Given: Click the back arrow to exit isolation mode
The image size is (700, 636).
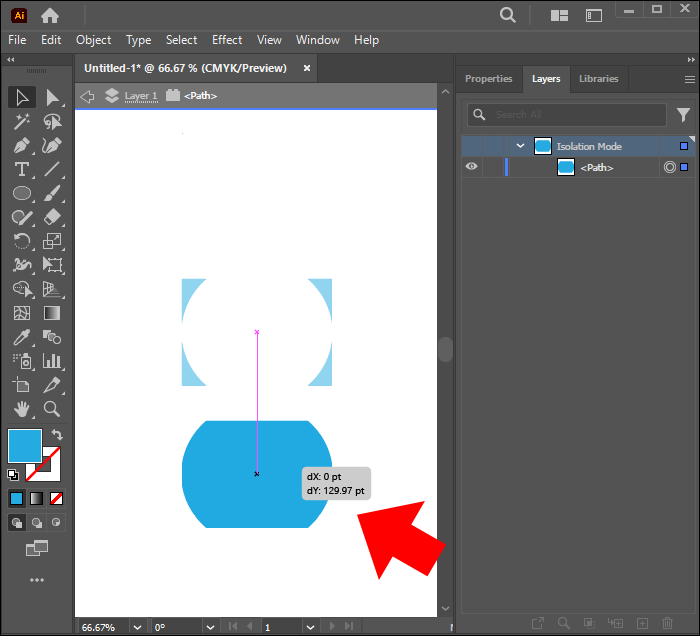Looking at the screenshot, I should pyautogui.click(x=87, y=96).
